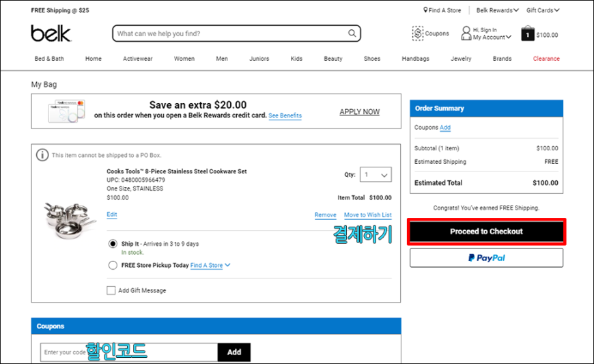The height and width of the screenshot is (364, 594).
Task: Open the Qty dropdown
Action: coord(376,175)
